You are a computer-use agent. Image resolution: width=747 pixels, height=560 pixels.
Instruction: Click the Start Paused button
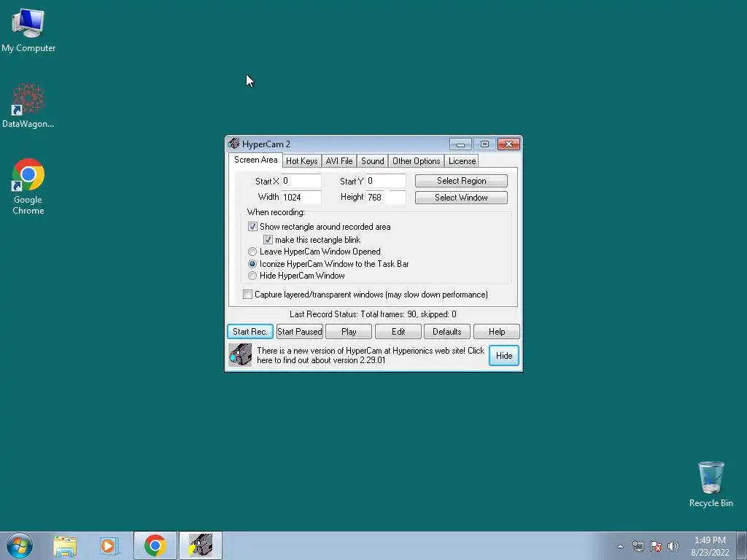tap(300, 332)
